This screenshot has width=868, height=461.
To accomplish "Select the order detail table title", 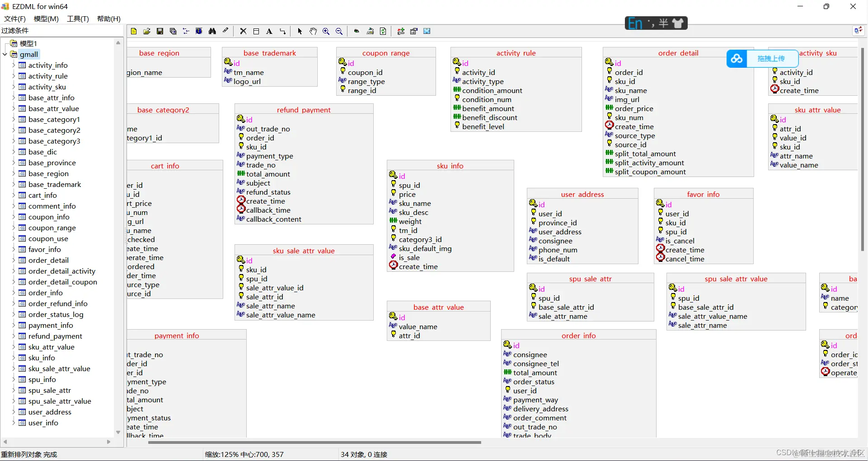I will (678, 53).
